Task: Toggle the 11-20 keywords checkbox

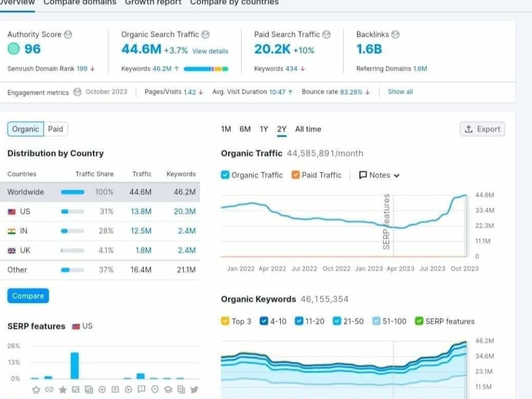Action: (x=299, y=321)
